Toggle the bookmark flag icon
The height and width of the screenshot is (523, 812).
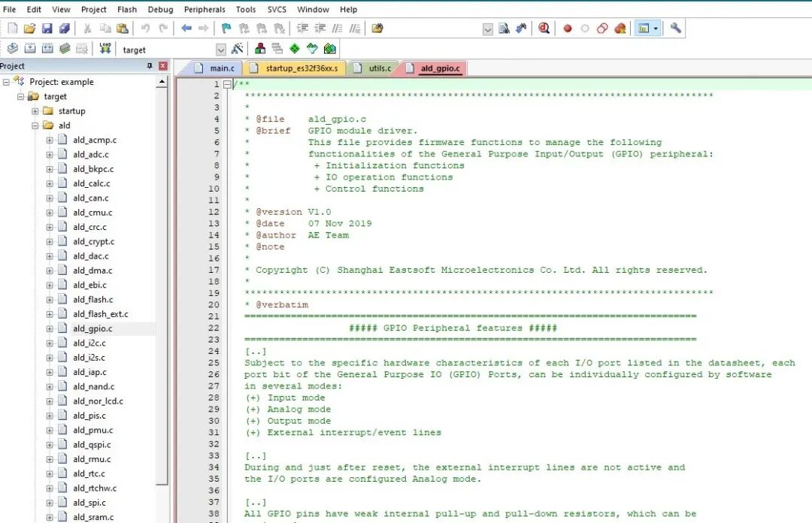pos(226,29)
